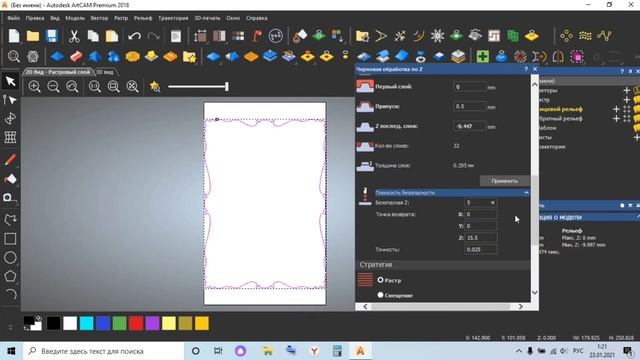Click the scroll down arrow in roughing panel
The width and height of the screenshot is (640, 360).
coord(535,292)
